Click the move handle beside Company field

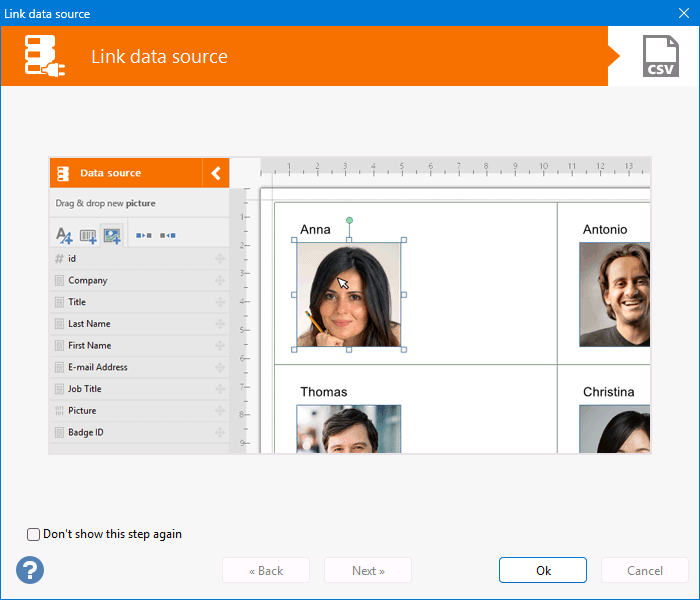pos(219,281)
